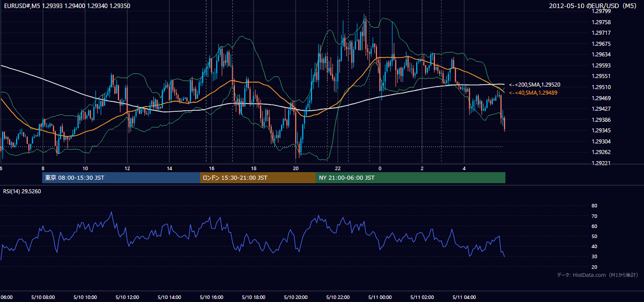Click price axis value 1.29758
Screen dimensions: 644x302
(601, 22)
